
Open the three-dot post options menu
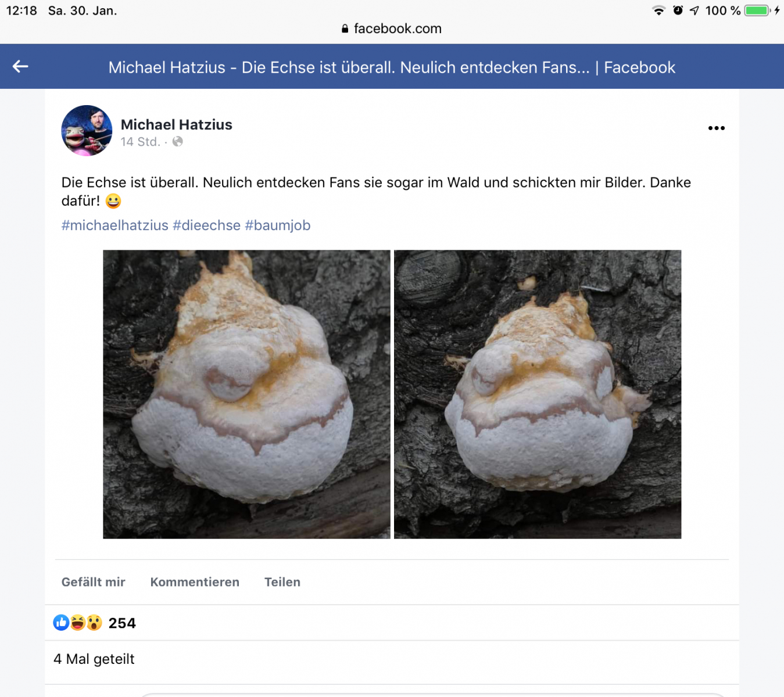tap(716, 128)
